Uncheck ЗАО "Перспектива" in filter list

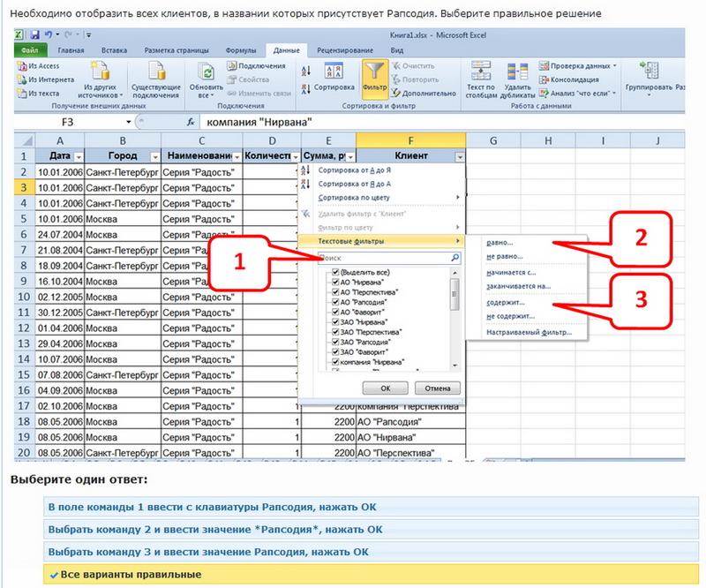(x=335, y=332)
